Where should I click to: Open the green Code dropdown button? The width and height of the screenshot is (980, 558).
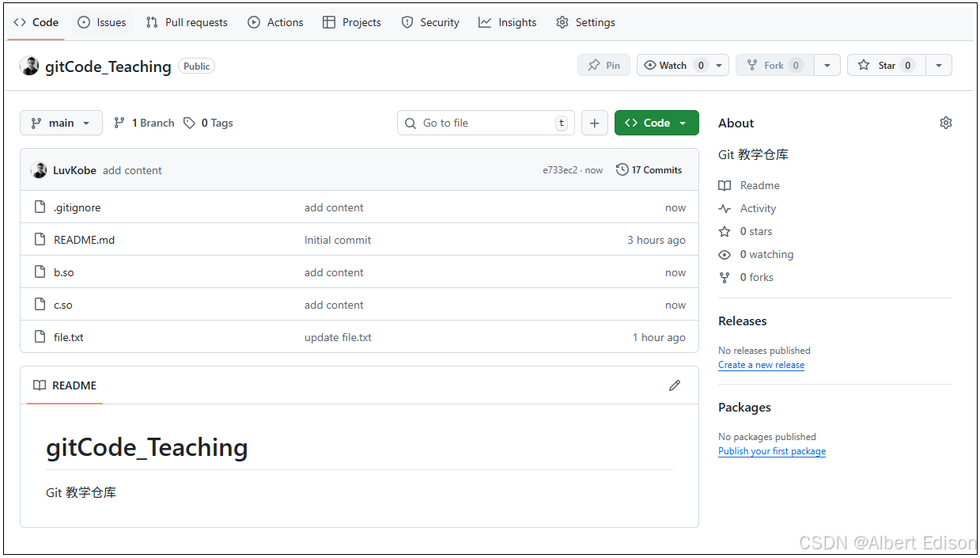(x=656, y=123)
